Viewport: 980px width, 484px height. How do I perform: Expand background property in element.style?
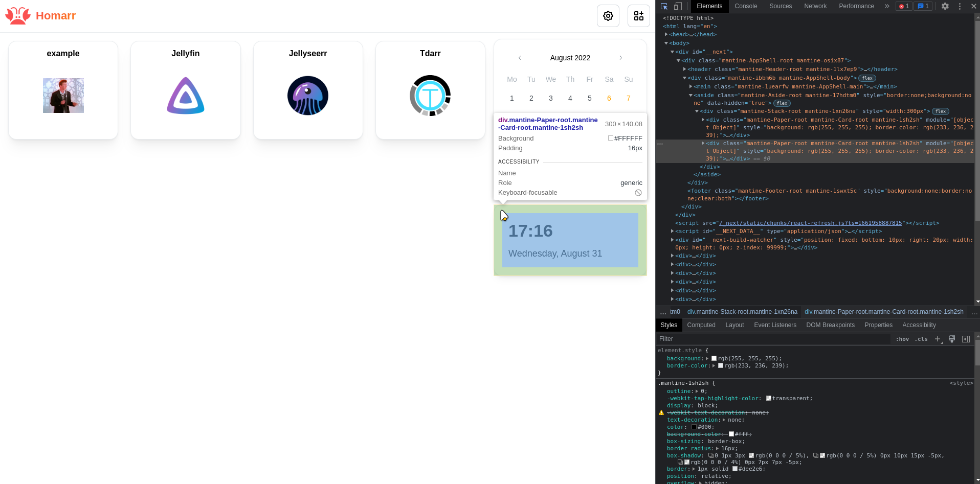tap(707, 358)
